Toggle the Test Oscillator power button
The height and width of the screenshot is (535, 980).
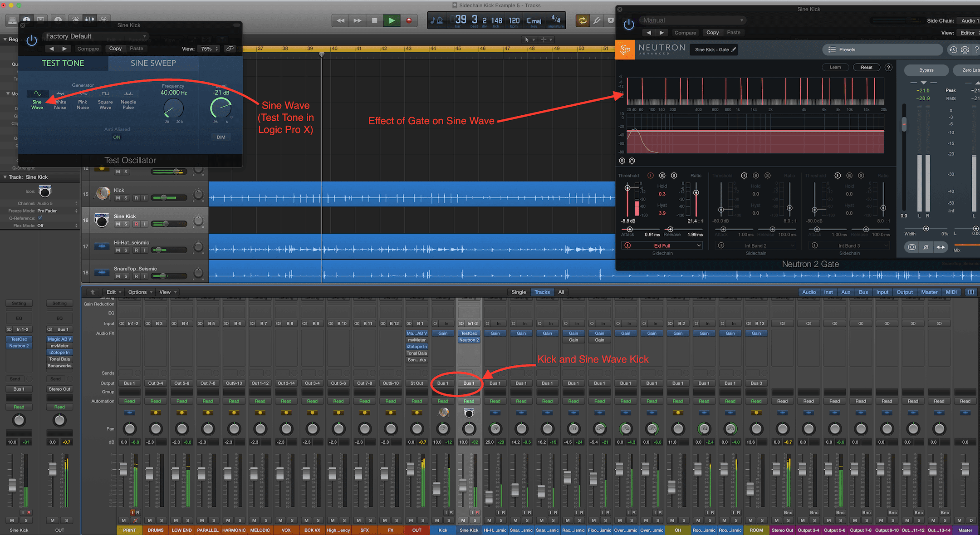[x=32, y=40]
